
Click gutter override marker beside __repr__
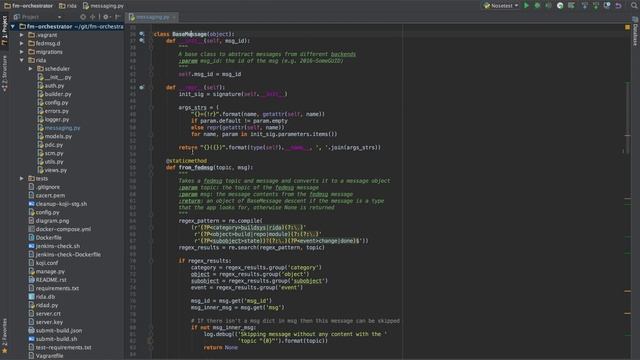point(142,87)
